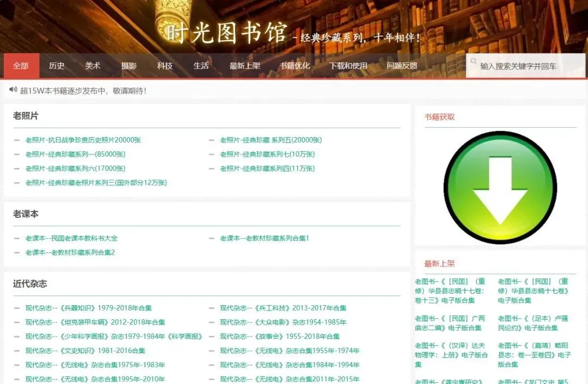Open the 全部 navigation tab

[x=21, y=66]
